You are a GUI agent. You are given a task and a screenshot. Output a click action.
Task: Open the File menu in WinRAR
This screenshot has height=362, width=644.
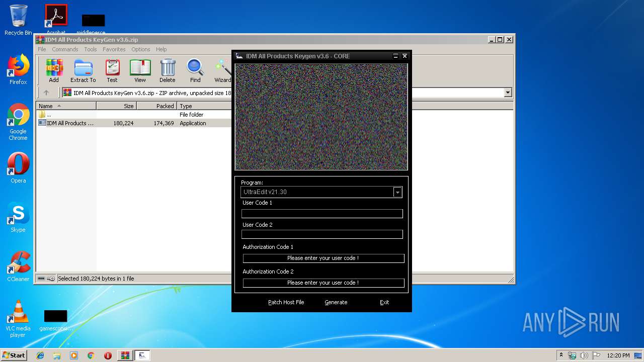point(42,49)
